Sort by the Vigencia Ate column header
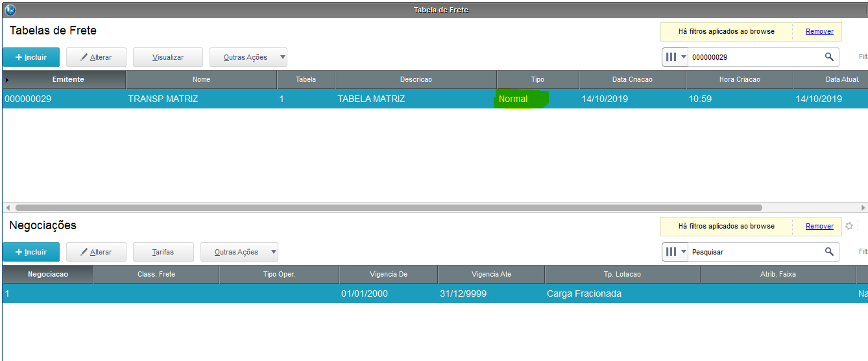This screenshot has height=361, width=868. [x=491, y=274]
